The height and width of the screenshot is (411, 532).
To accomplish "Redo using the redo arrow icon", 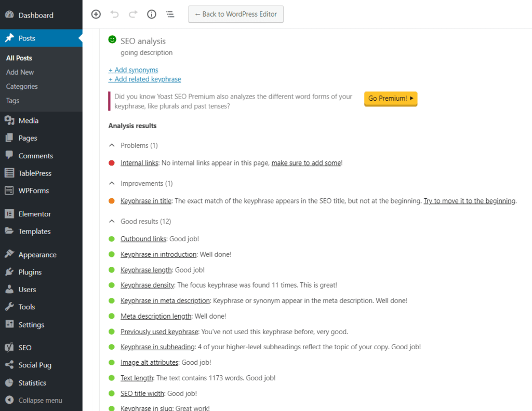I will (x=133, y=14).
